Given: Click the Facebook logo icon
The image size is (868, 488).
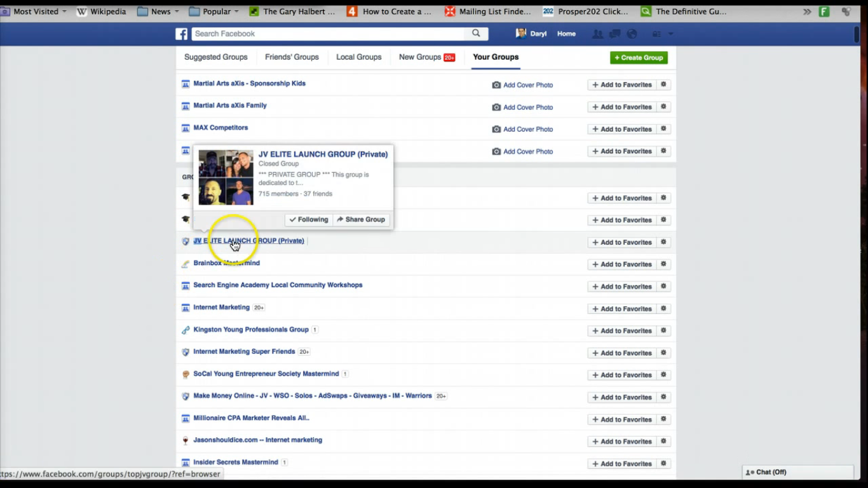Looking at the screenshot, I should pos(182,34).
